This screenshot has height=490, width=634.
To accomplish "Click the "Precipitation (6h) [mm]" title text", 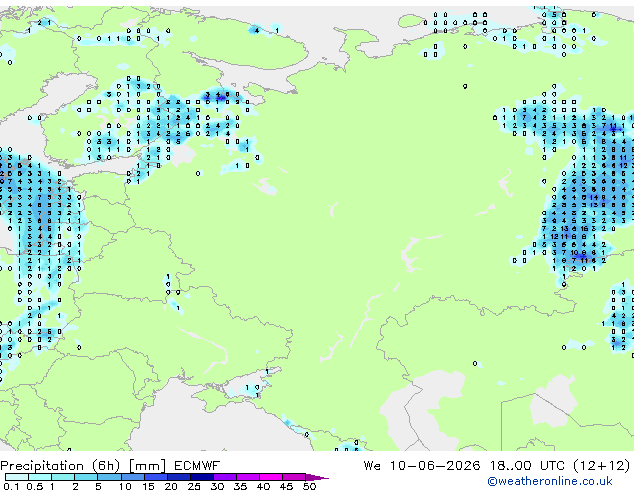I will pos(83,466).
